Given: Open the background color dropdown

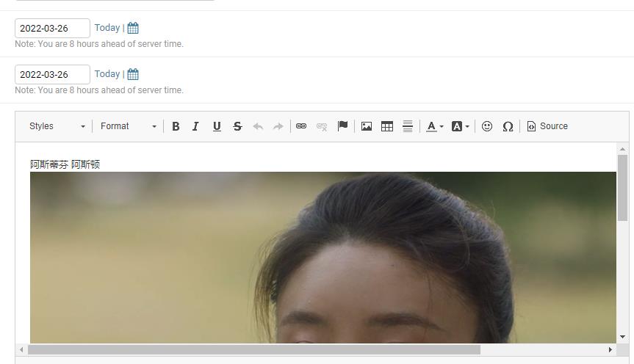Looking at the screenshot, I should coord(460,126).
